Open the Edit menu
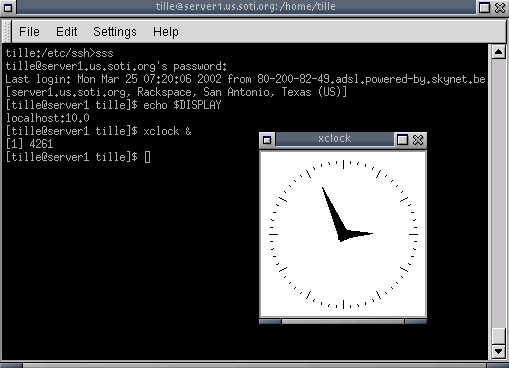The width and height of the screenshot is (509, 368). (x=67, y=32)
